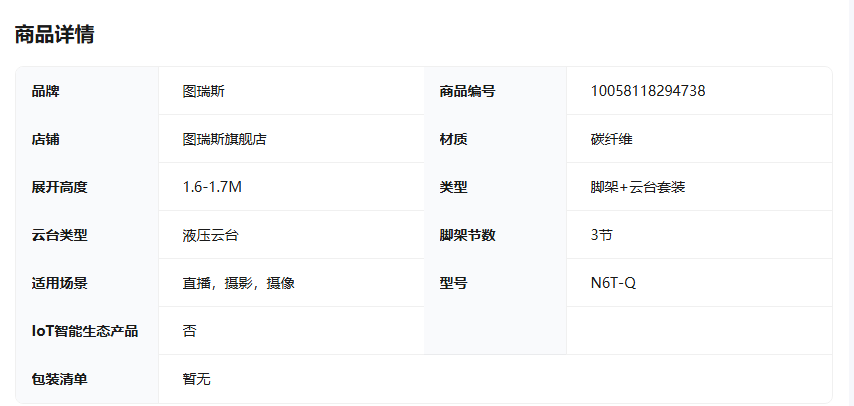Select the 材质 label
854x406 pixels.
(x=453, y=139)
